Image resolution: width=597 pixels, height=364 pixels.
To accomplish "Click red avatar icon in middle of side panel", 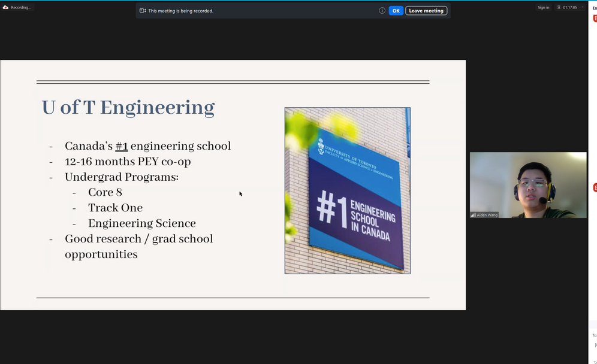I will click(595, 188).
